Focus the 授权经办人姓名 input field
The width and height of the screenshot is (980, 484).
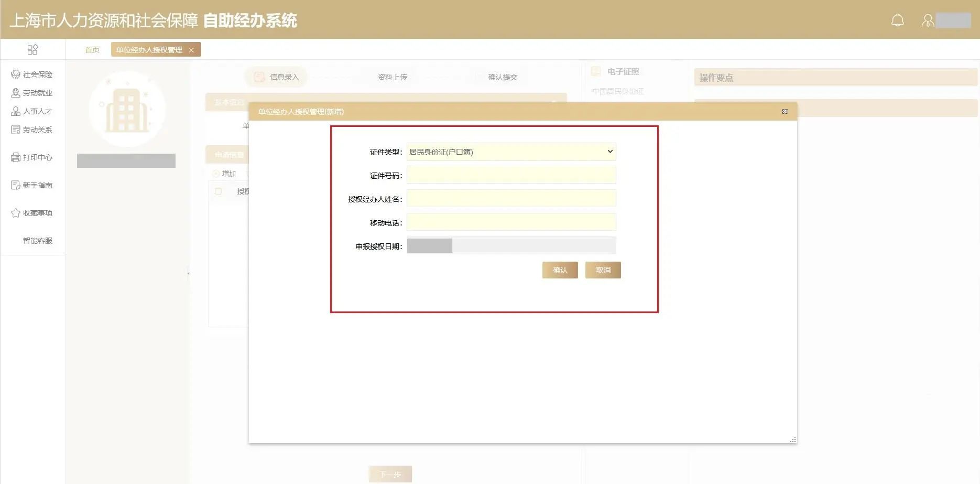coord(511,199)
